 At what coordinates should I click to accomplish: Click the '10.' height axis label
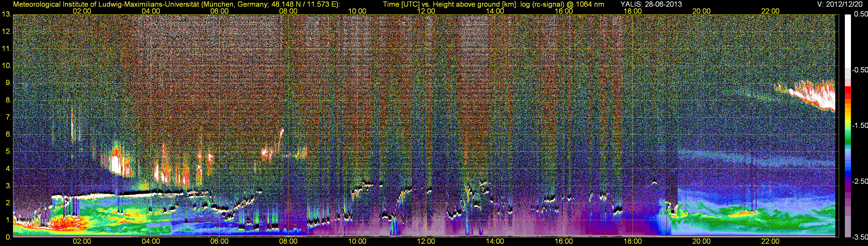tap(7, 66)
